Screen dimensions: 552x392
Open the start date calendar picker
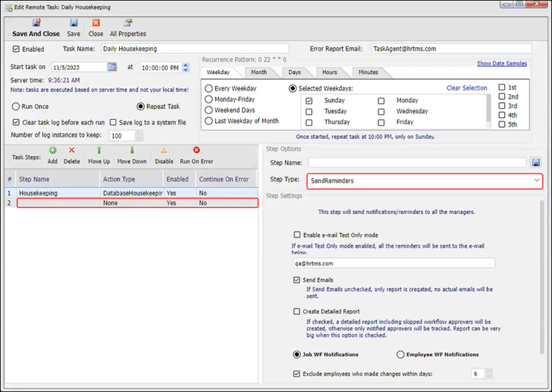tap(113, 67)
